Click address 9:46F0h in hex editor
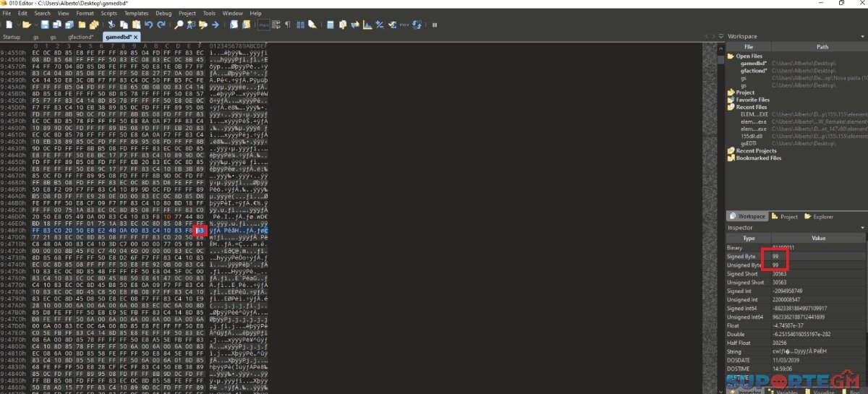The width and height of the screenshot is (868, 394). pos(13,230)
